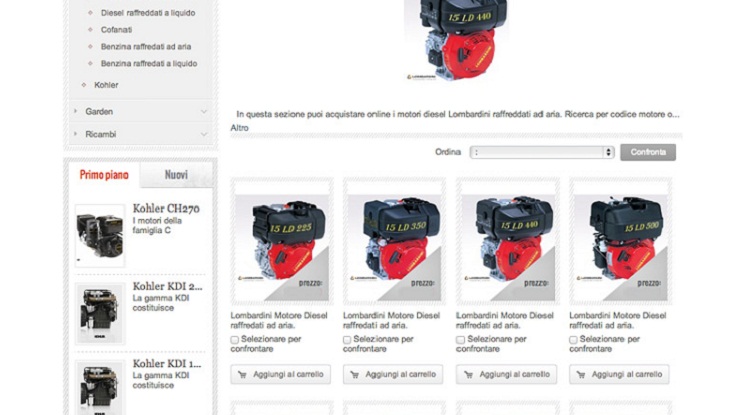Click arrow icon left of Garden

76,111
